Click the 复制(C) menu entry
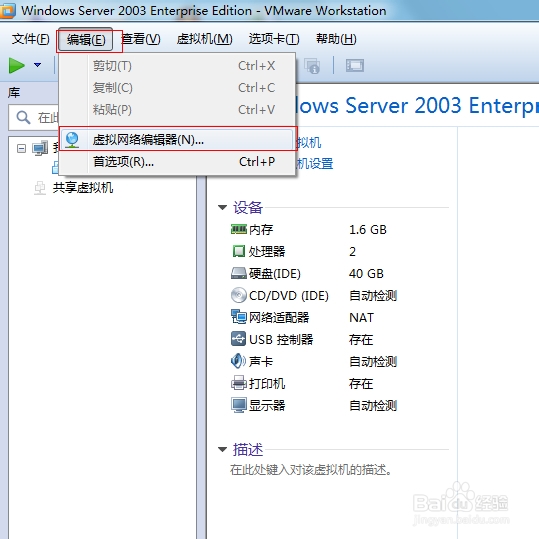The height and width of the screenshot is (539, 539). click(x=177, y=88)
